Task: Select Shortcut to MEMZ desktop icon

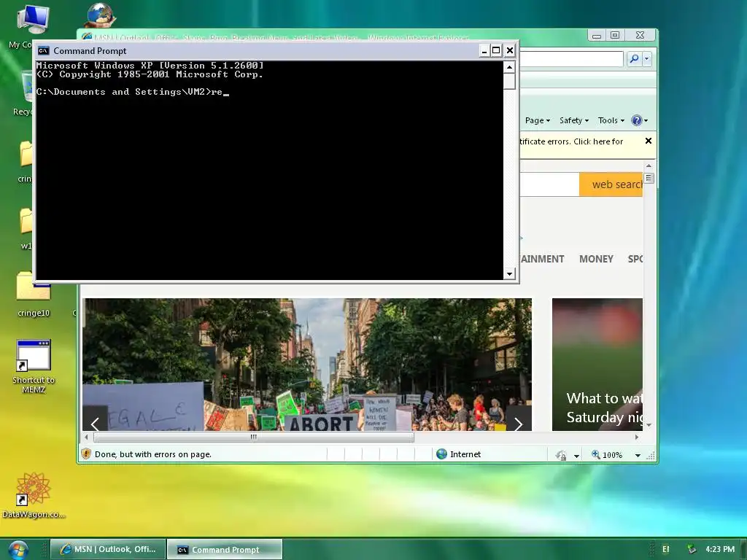Action: (34, 366)
